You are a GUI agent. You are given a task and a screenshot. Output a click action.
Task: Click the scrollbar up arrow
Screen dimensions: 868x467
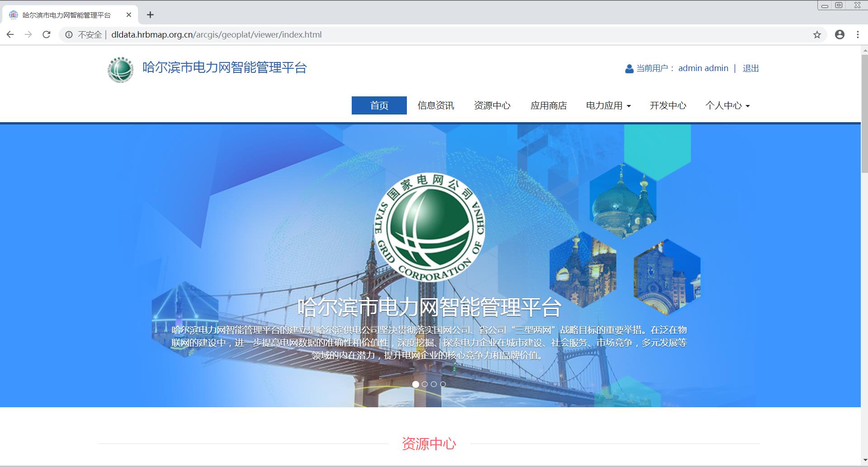[864, 50]
